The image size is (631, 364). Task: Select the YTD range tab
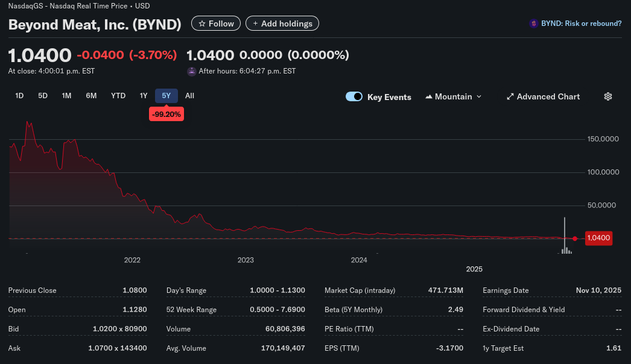(118, 96)
